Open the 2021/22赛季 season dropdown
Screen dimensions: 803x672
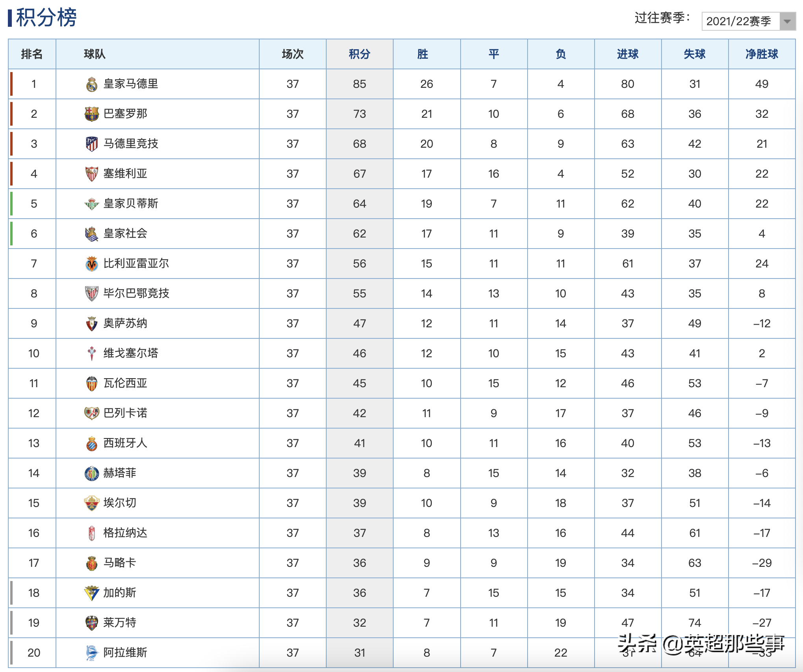[749, 21]
